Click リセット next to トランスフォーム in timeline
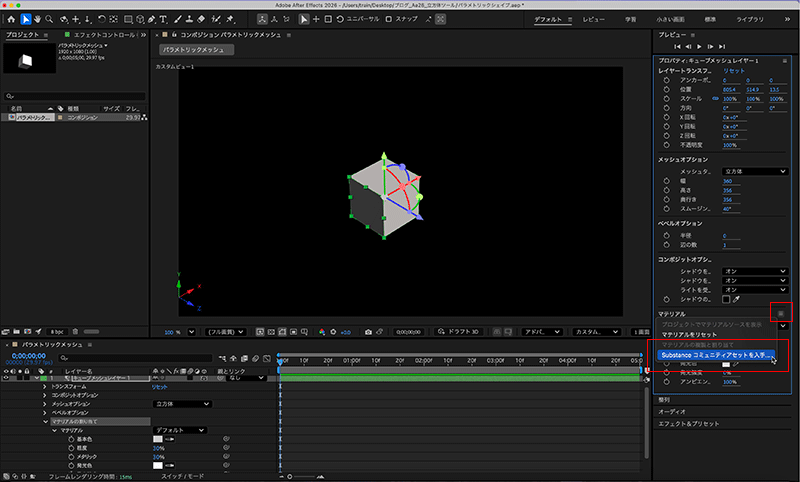This screenshot has width=800, height=482. pyautogui.click(x=160, y=386)
